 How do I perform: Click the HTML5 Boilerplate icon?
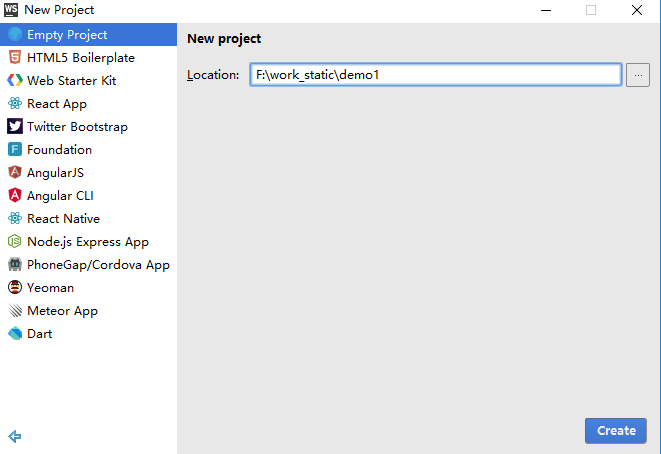coord(15,58)
